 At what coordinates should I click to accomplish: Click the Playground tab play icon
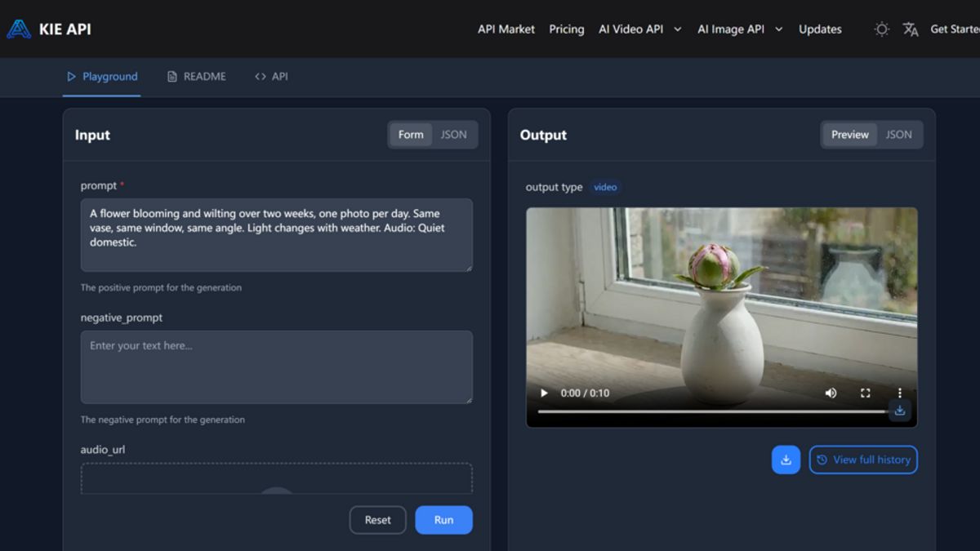(72, 77)
